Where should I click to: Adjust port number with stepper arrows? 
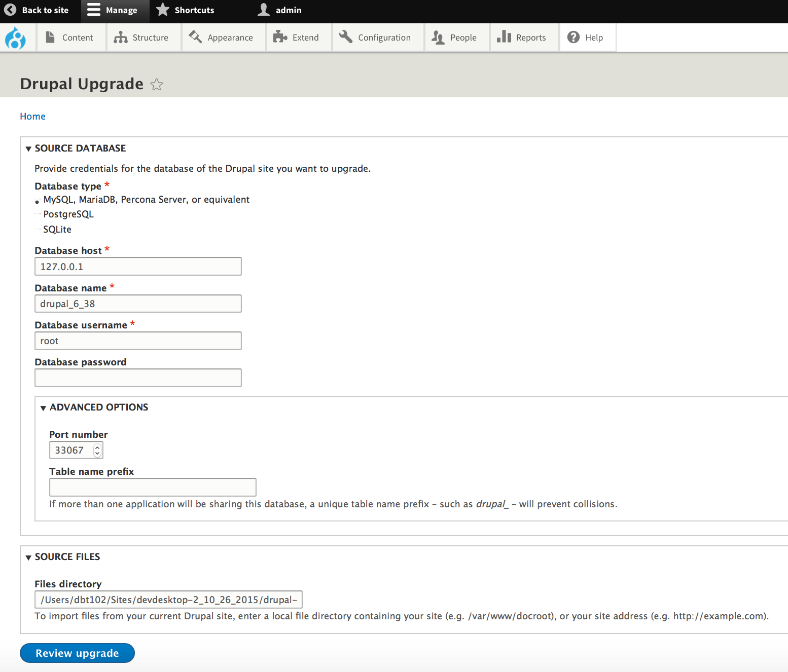point(97,450)
